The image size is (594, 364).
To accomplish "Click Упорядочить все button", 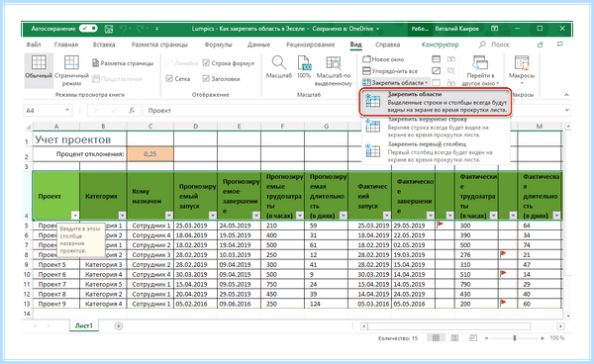I will pos(390,71).
